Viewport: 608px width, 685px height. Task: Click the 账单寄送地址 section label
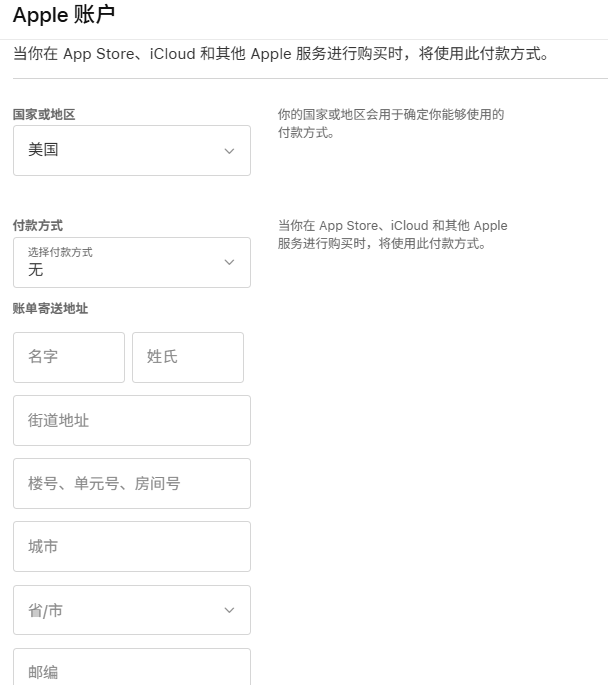(x=50, y=309)
